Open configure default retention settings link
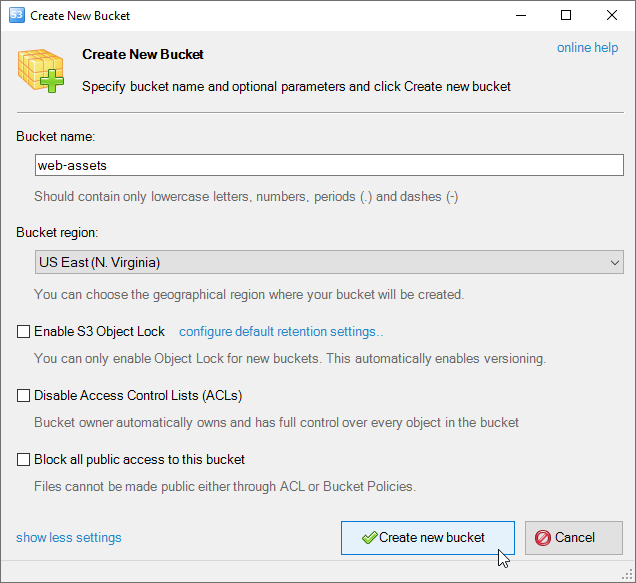The height and width of the screenshot is (583, 636). [281, 331]
